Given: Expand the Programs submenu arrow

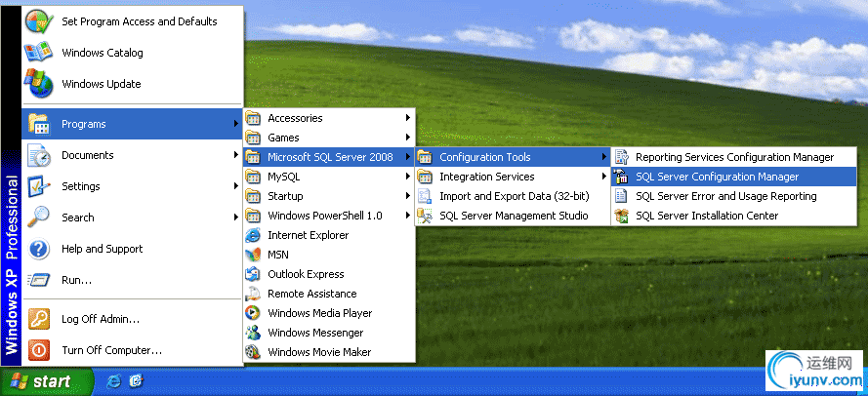Looking at the screenshot, I should (236, 124).
